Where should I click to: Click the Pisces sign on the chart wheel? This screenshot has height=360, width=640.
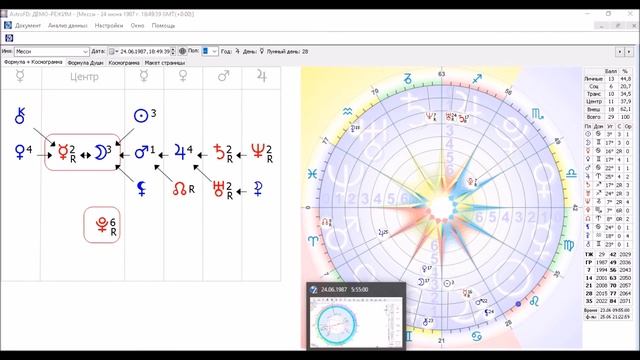tap(312, 174)
